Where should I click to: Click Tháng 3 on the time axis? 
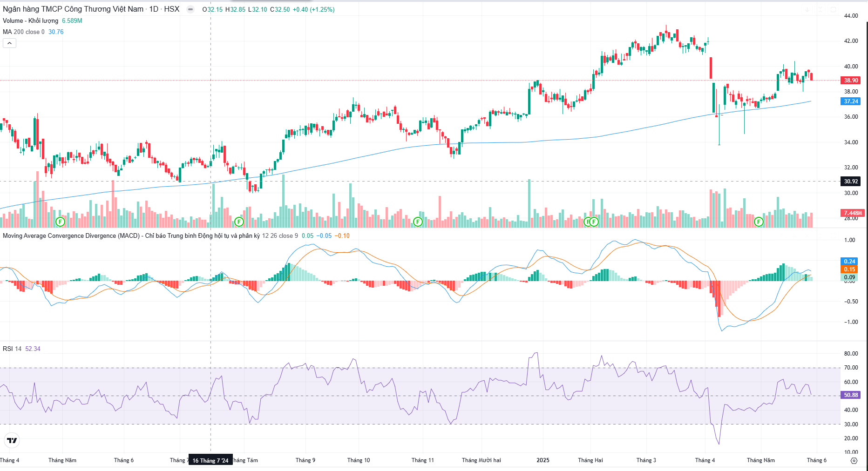tap(646, 460)
